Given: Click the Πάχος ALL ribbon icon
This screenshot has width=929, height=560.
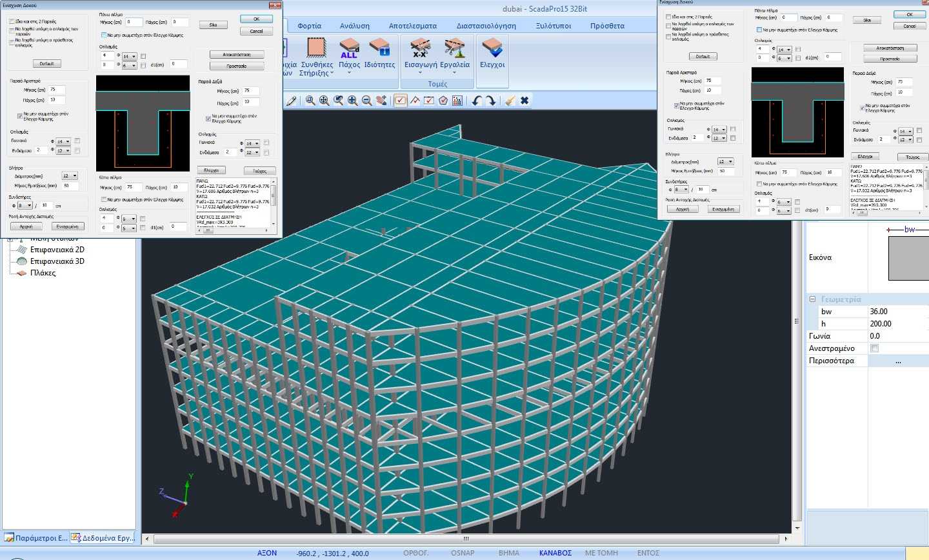Looking at the screenshot, I should coord(349,48).
